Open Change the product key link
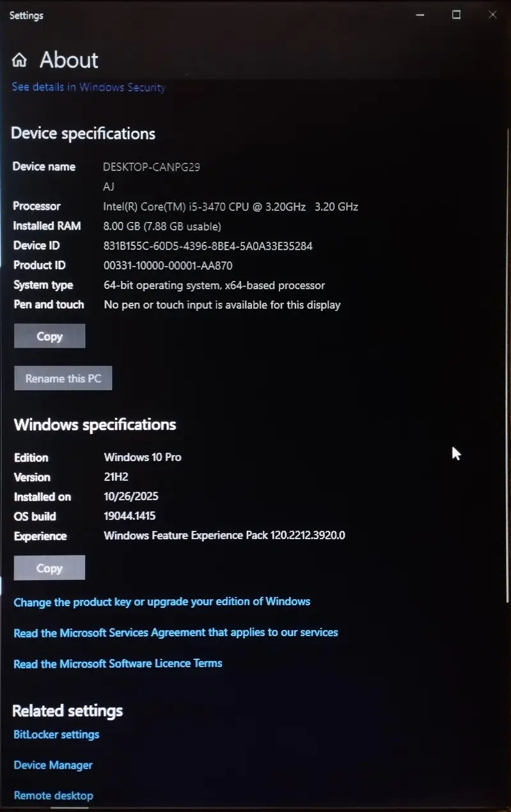The height and width of the screenshot is (812, 511). coord(162,602)
